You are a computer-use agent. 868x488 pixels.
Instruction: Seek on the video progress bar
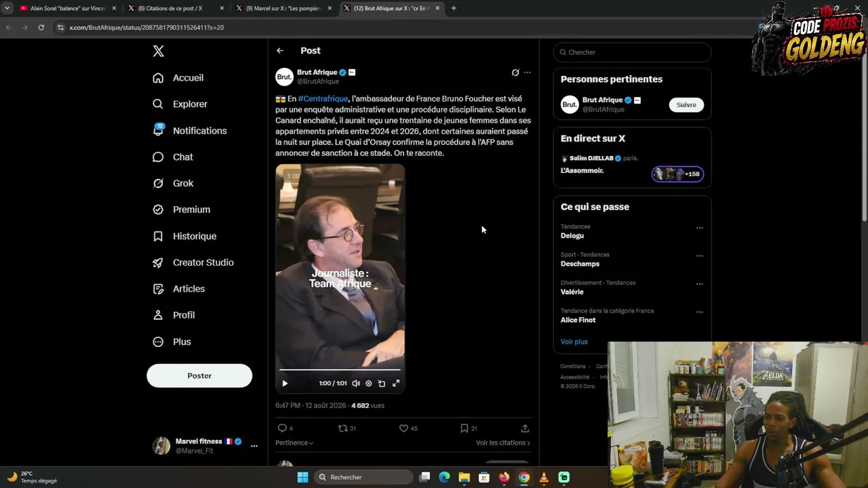pyautogui.click(x=340, y=370)
